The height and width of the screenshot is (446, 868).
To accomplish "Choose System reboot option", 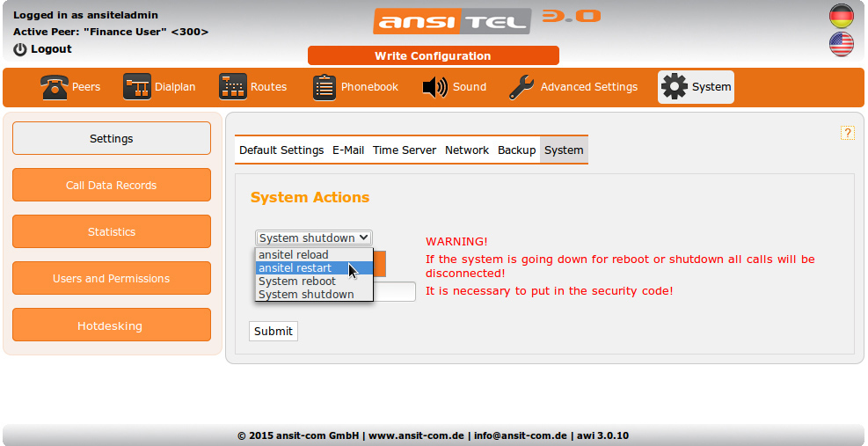I will tap(297, 281).
